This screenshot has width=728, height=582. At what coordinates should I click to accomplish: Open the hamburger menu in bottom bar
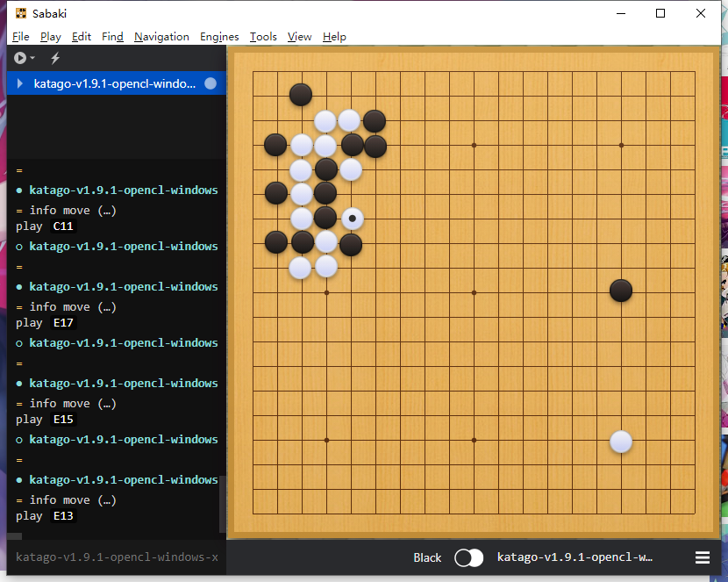coord(703,557)
